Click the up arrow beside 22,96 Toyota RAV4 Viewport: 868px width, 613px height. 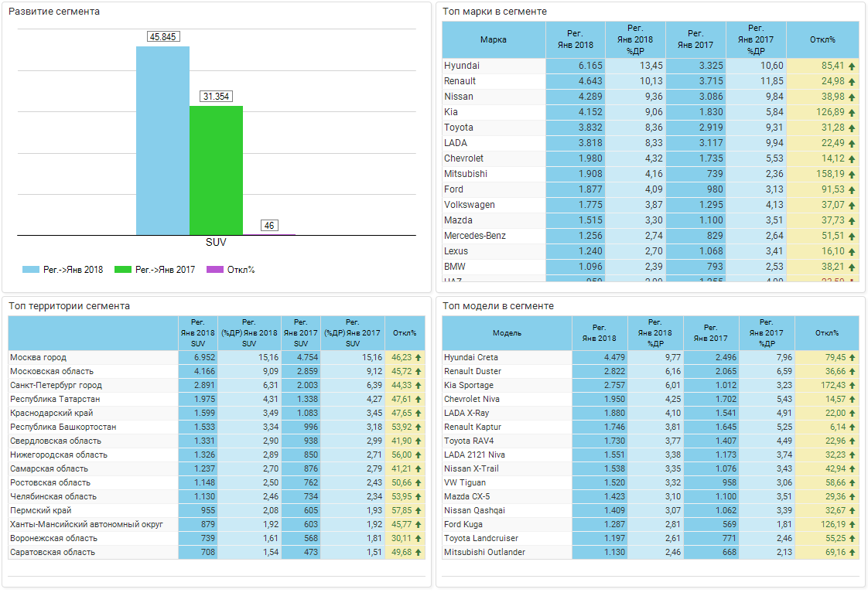(x=852, y=441)
